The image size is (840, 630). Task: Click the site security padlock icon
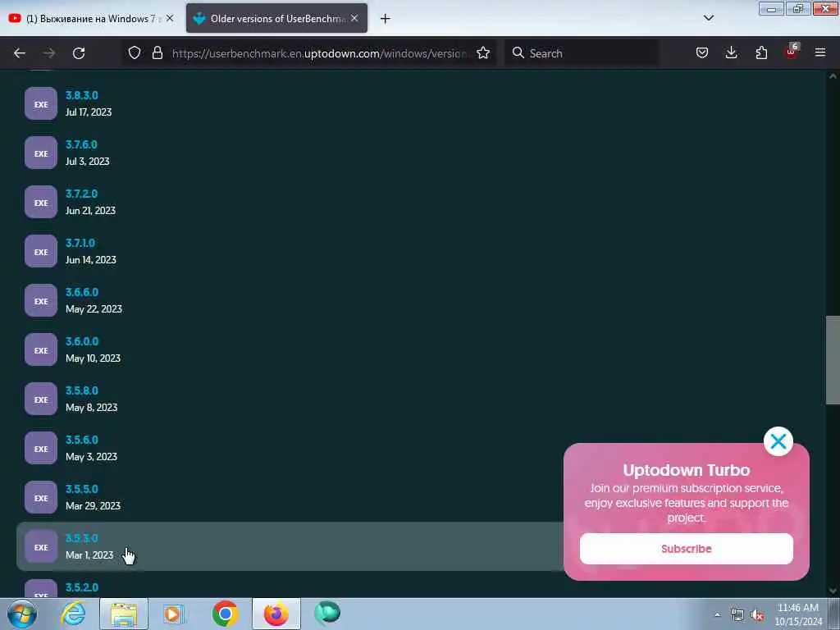tap(157, 52)
